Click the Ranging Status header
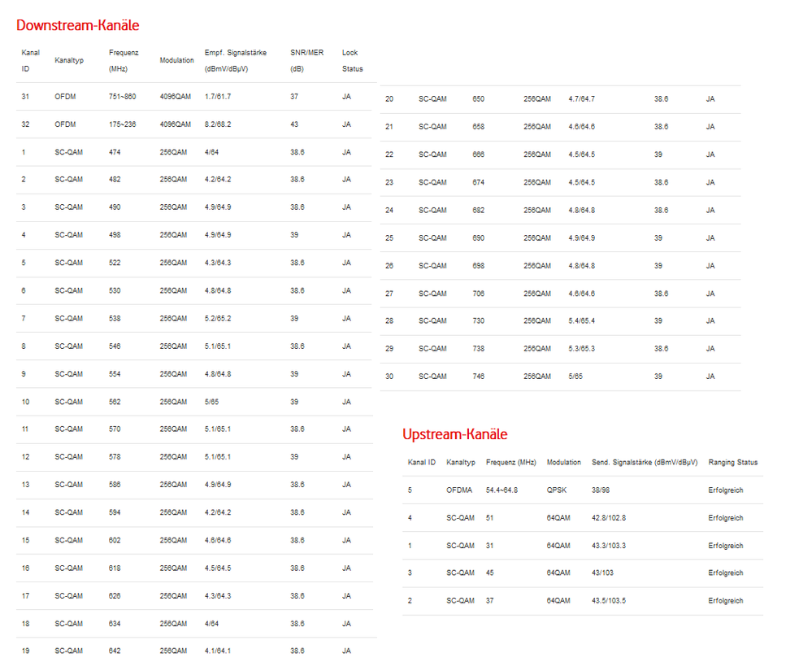 click(x=733, y=462)
